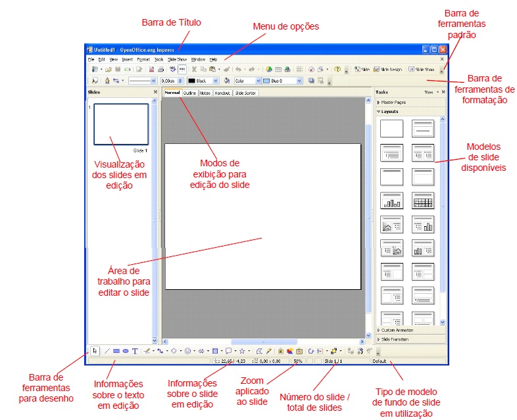This screenshot has height=420, width=517.
Task: Open the File menu
Action: (x=91, y=60)
